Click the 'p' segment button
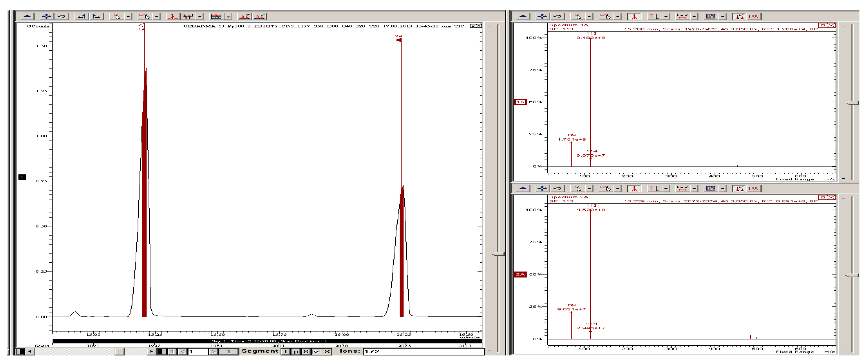Screen dimensions: 868x364 pos(296,351)
